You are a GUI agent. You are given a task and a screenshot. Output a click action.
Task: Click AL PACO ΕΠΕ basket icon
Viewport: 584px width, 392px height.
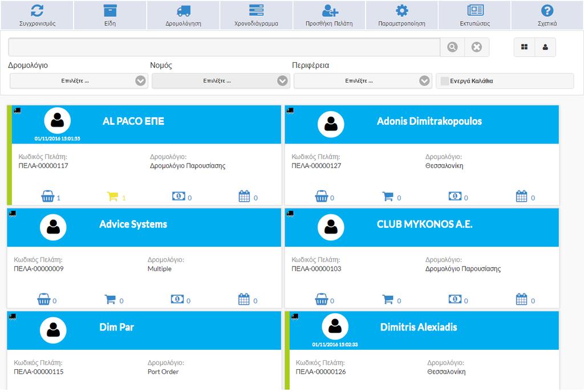[x=48, y=196]
